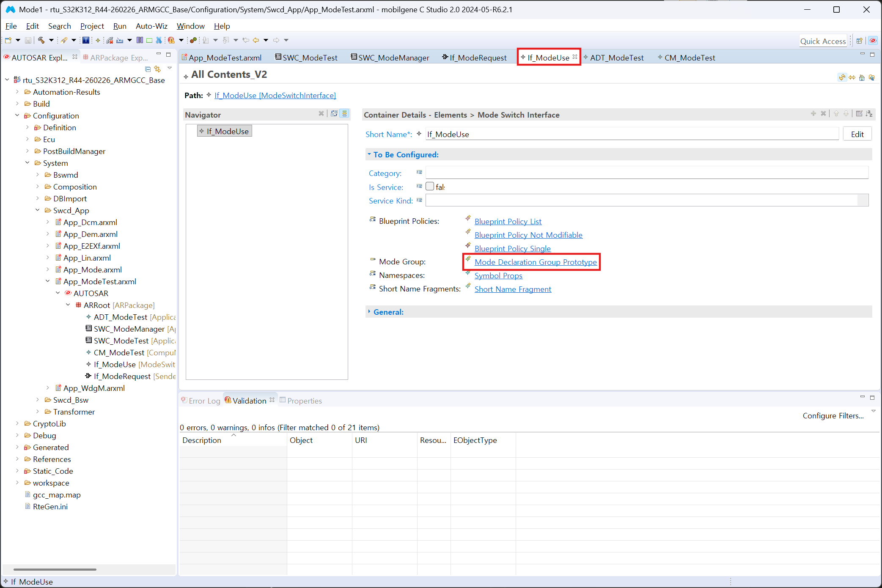Select SWC_ModeTest in the explorer tree

pos(130,341)
